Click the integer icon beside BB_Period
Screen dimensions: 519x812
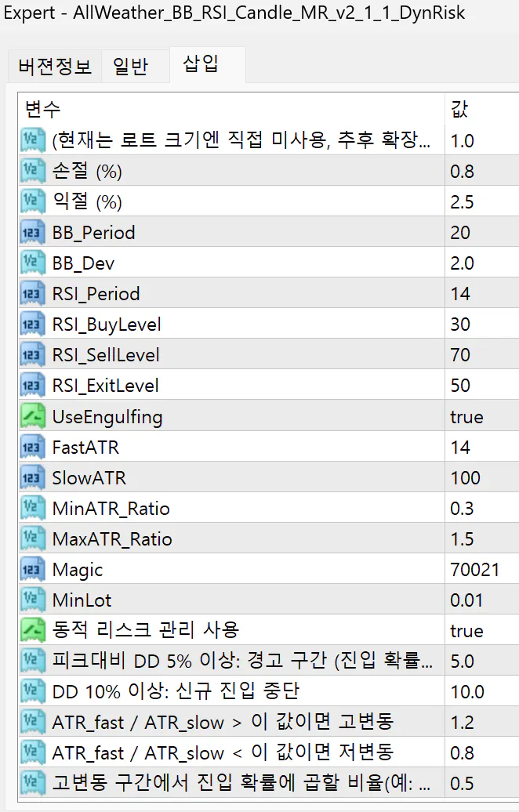[x=32, y=232]
